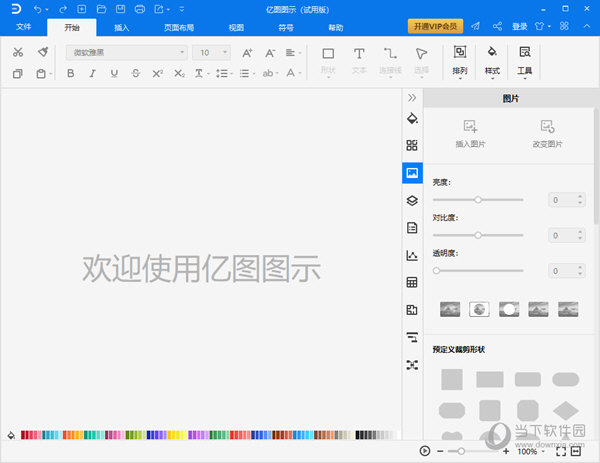Click the 亮度 brightness slider

pos(478,200)
